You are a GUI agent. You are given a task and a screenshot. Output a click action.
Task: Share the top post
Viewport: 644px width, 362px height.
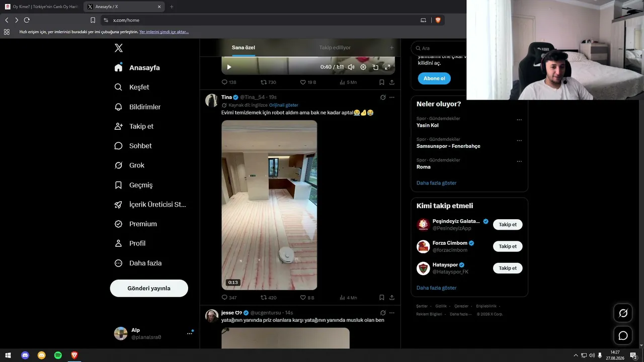pos(392,82)
